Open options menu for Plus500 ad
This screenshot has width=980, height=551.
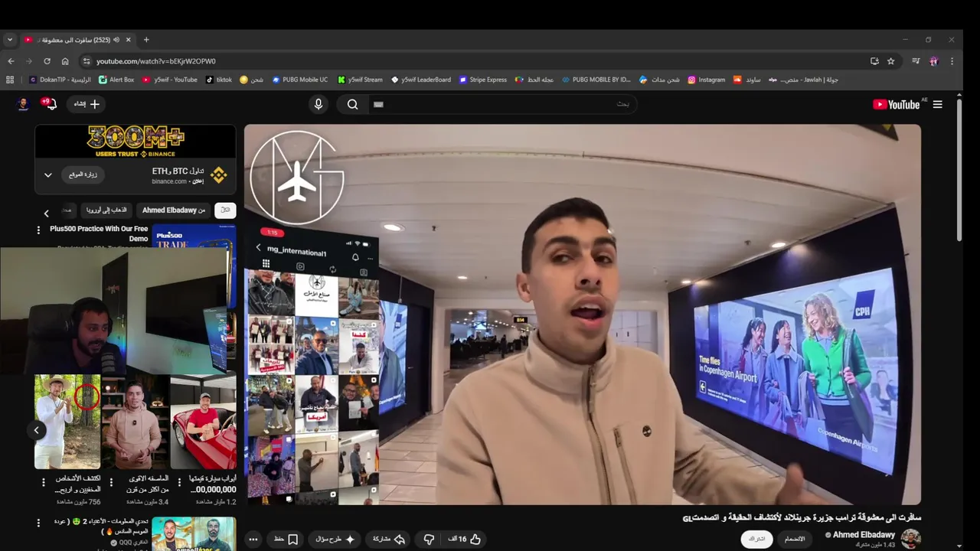38,230
